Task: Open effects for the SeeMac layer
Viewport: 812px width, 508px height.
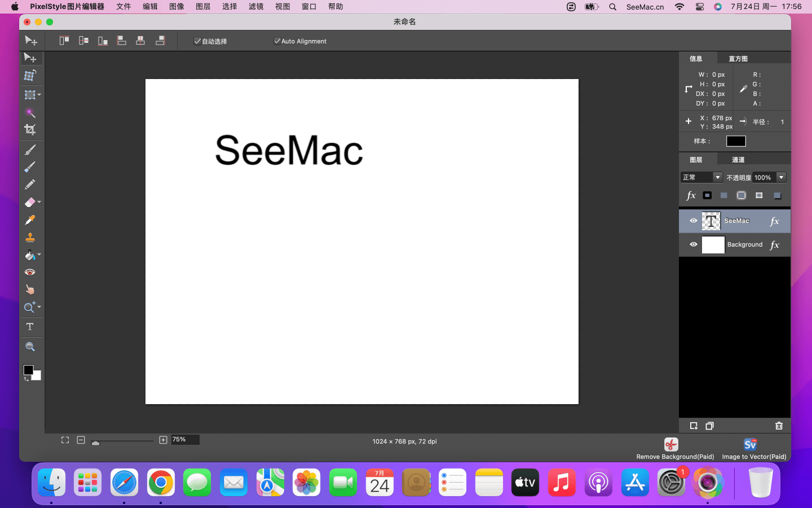Action: pyautogui.click(x=775, y=221)
